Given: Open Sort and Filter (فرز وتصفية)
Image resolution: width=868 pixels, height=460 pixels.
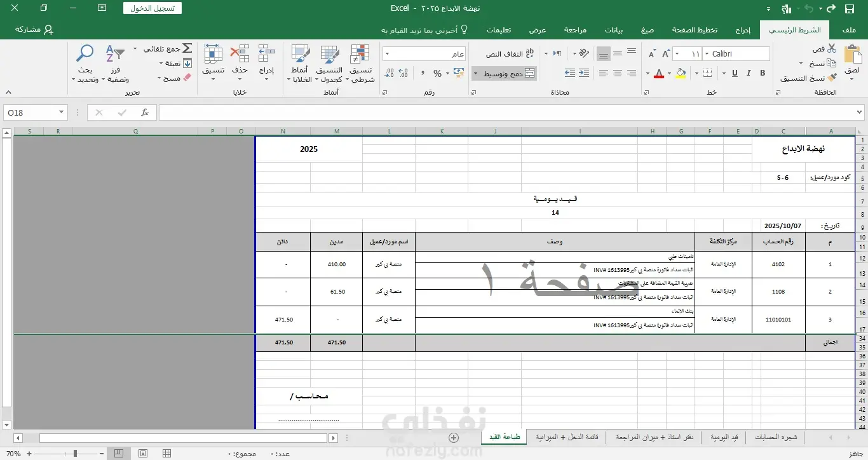Looking at the screenshot, I should [116, 64].
